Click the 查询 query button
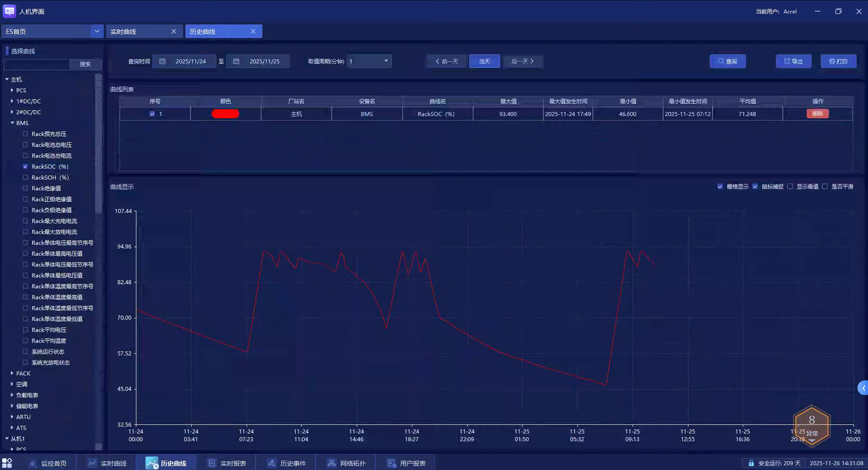 click(728, 61)
